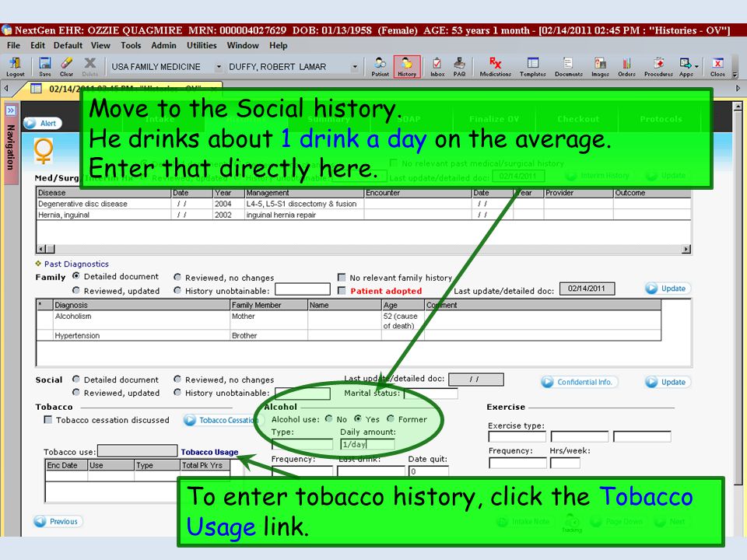Click the Close toolbar icon
Image resolution: width=747 pixels, height=560 pixels.
[x=717, y=66]
